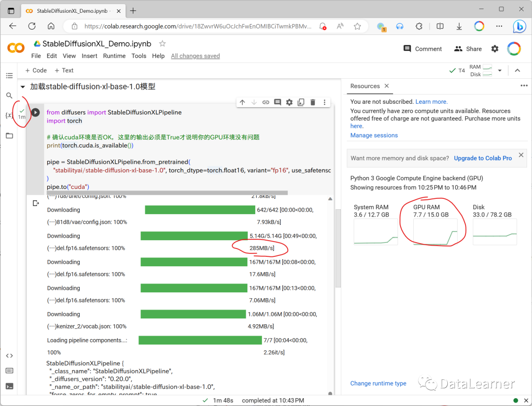Click the notebook vertical scrollbar

(x=338, y=249)
